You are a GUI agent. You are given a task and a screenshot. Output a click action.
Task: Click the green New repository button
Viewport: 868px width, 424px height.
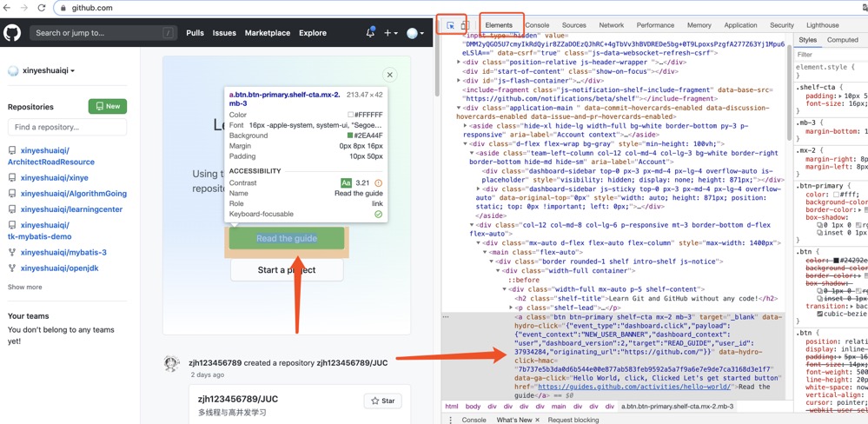(x=107, y=106)
